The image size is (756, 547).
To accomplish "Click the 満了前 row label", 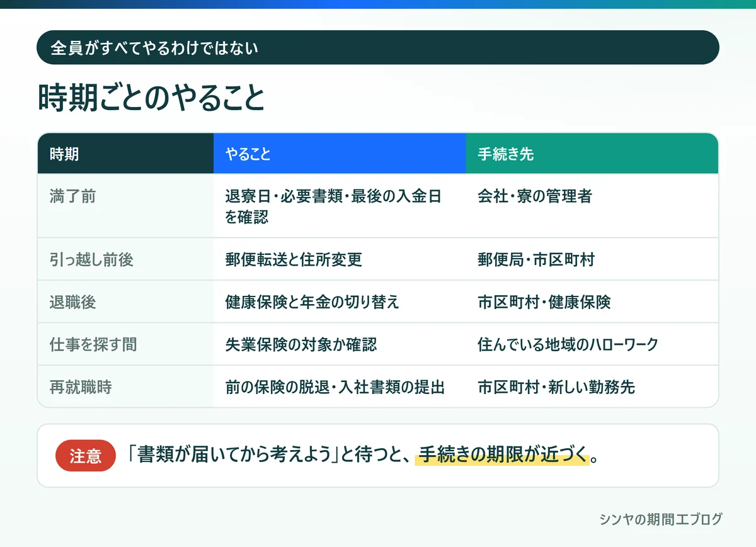I will [125, 206].
